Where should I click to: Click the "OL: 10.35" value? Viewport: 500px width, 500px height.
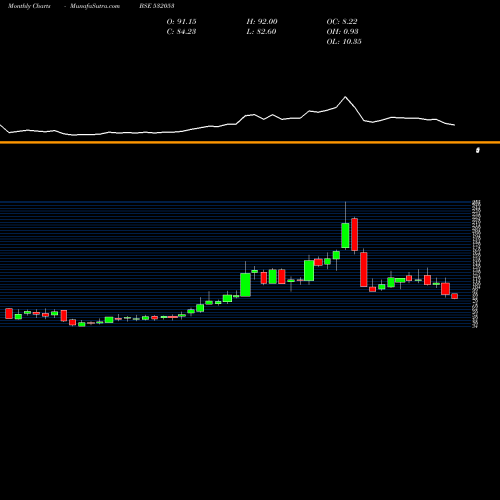344,42
